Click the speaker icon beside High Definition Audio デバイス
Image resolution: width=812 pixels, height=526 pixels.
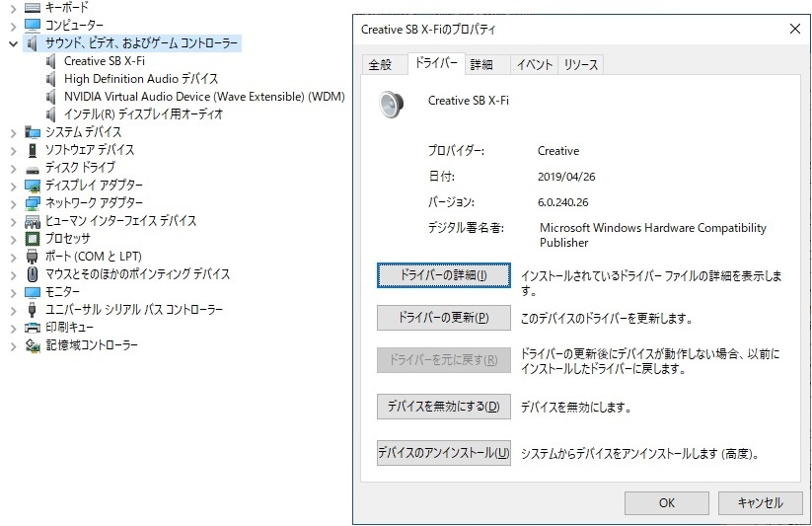tap(50, 79)
